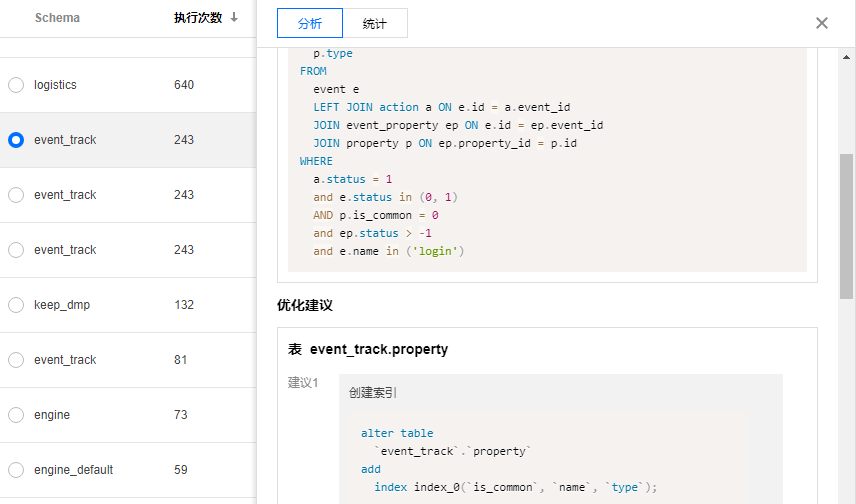Click the 表 event_track.property heading
The width and height of the screenshot is (856, 504).
pyautogui.click(x=368, y=349)
